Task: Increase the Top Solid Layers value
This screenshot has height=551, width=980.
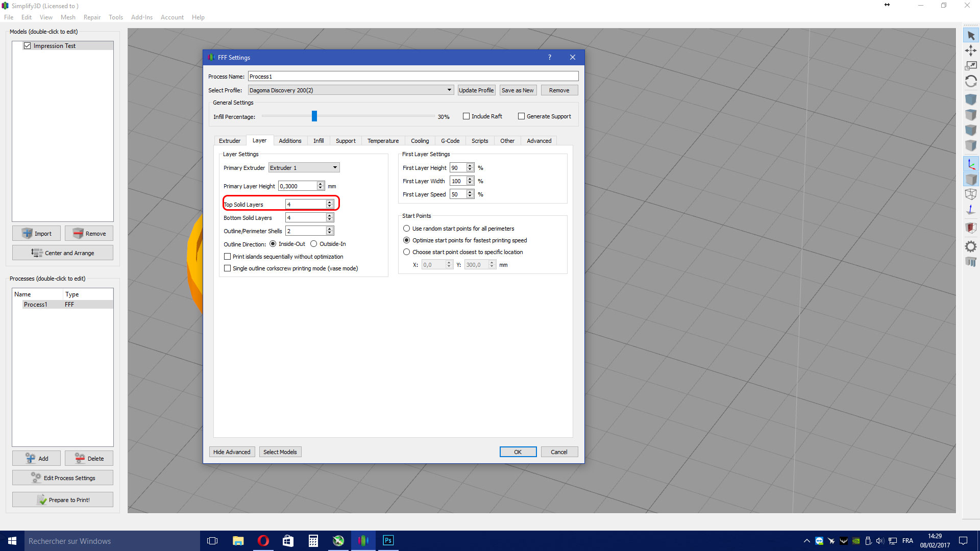Action: (330, 202)
